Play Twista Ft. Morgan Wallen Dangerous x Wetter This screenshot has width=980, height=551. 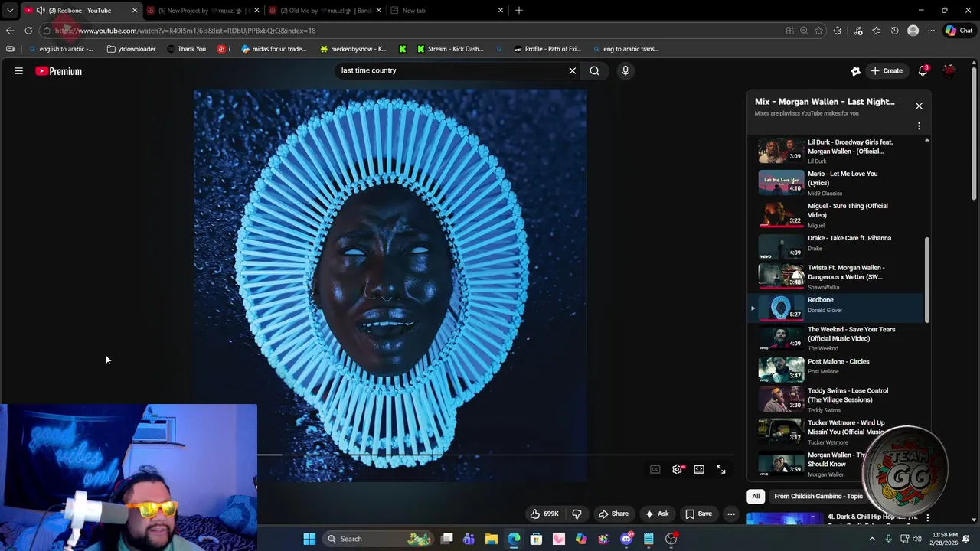836,276
